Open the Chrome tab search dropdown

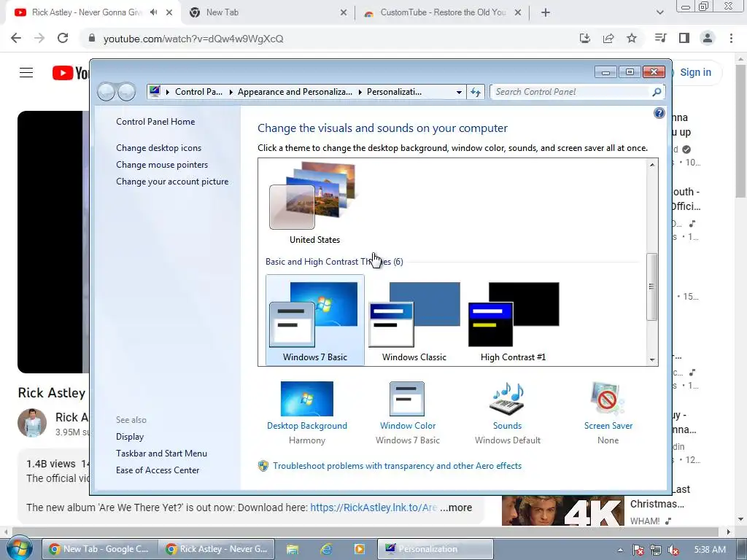[659, 12]
